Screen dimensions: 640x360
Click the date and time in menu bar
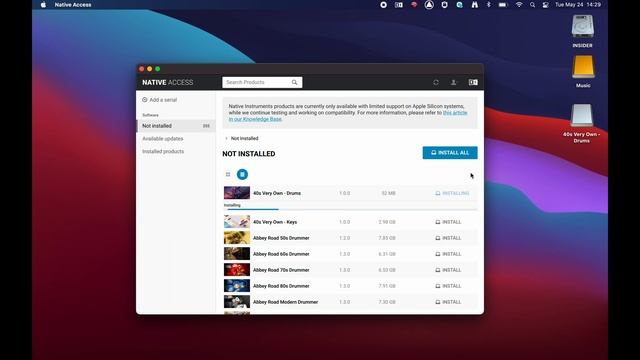click(x=578, y=5)
